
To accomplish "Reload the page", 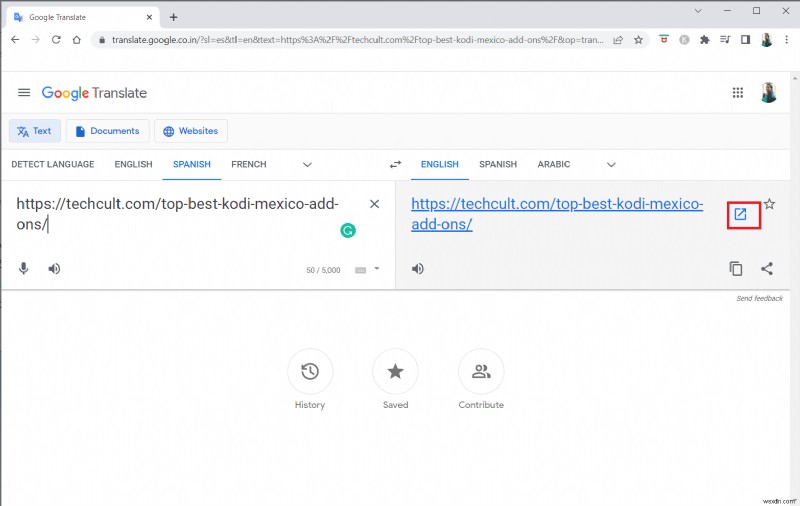I will (x=56, y=40).
